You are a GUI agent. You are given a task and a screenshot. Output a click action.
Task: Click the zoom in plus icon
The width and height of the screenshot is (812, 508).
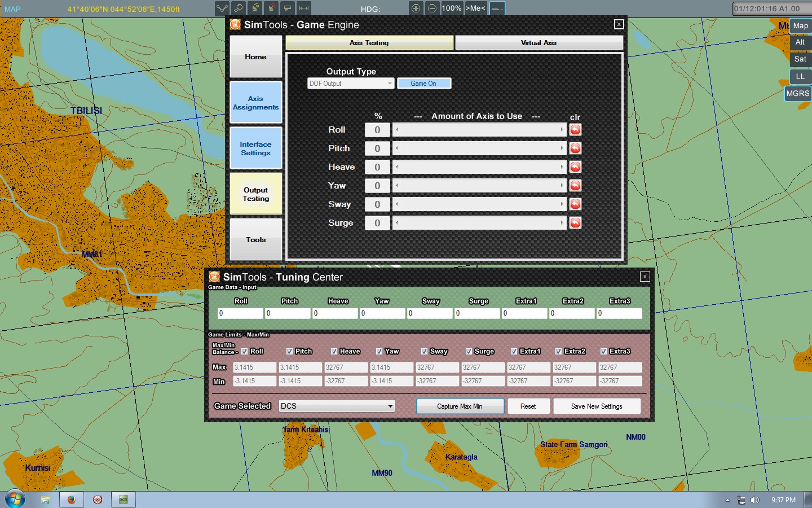click(x=416, y=8)
